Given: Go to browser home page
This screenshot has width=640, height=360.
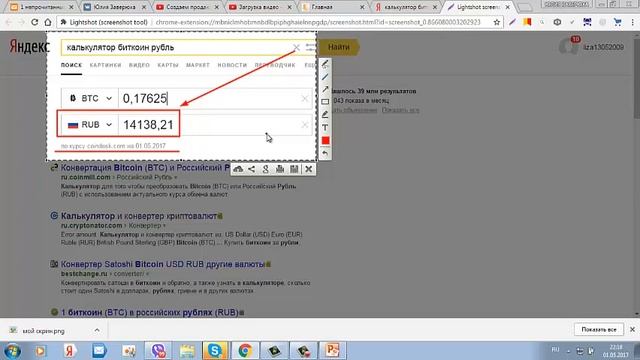Looking at the screenshot, I should [x=48, y=22].
